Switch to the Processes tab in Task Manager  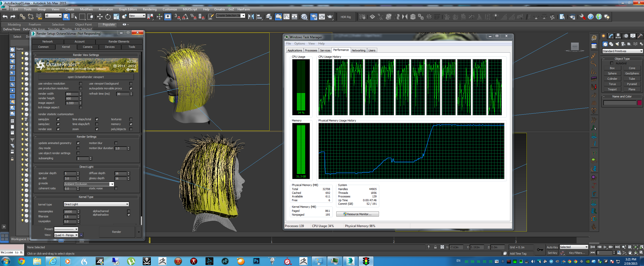point(311,50)
